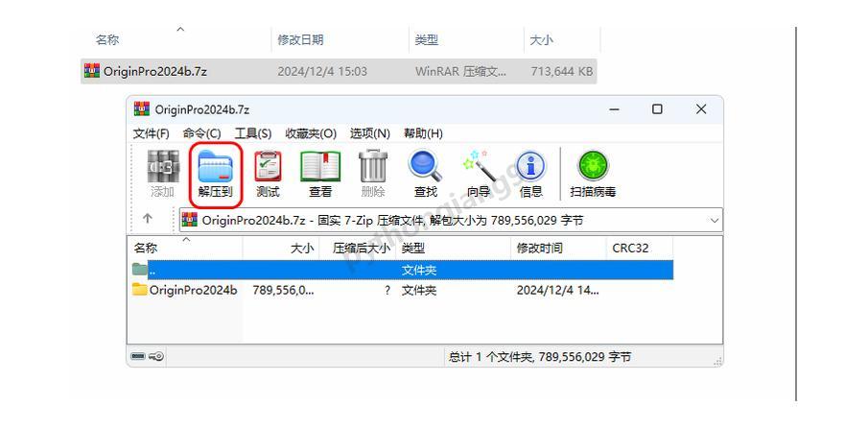Click the window resize grip corner
Viewport: 868px width, 428px height.
[x=717, y=361]
